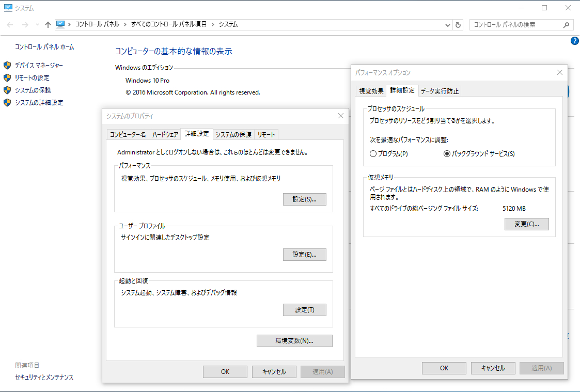This screenshot has width=580, height=392.
Task: Click キャンセル in パフォーマンス オプション
Action: (x=493, y=368)
